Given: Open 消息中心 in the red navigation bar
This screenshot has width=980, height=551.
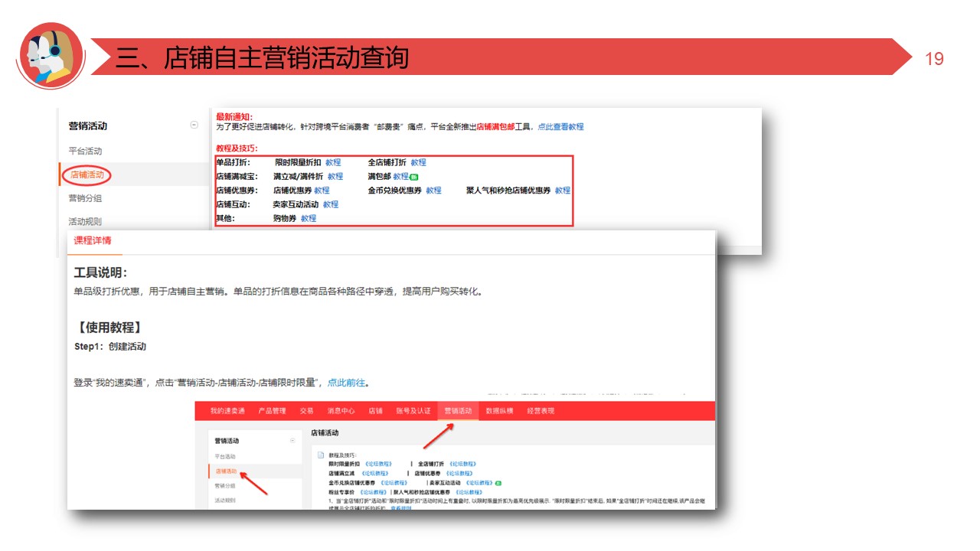Looking at the screenshot, I should pos(341,411).
